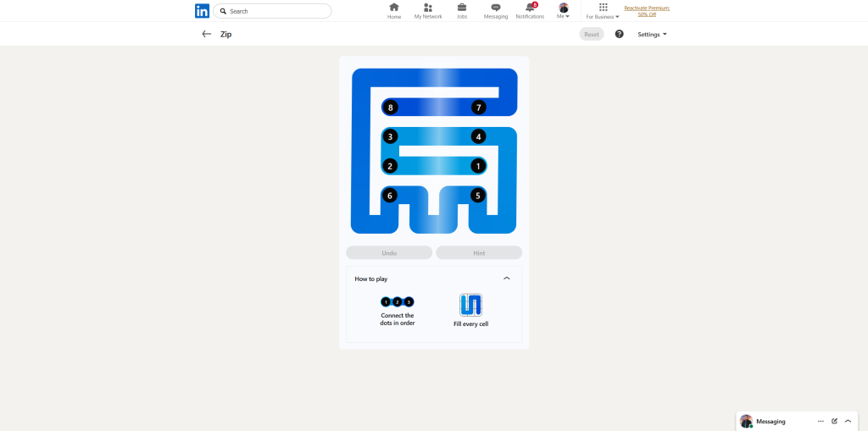Click the 'How to play' heading

click(x=371, y=279)
